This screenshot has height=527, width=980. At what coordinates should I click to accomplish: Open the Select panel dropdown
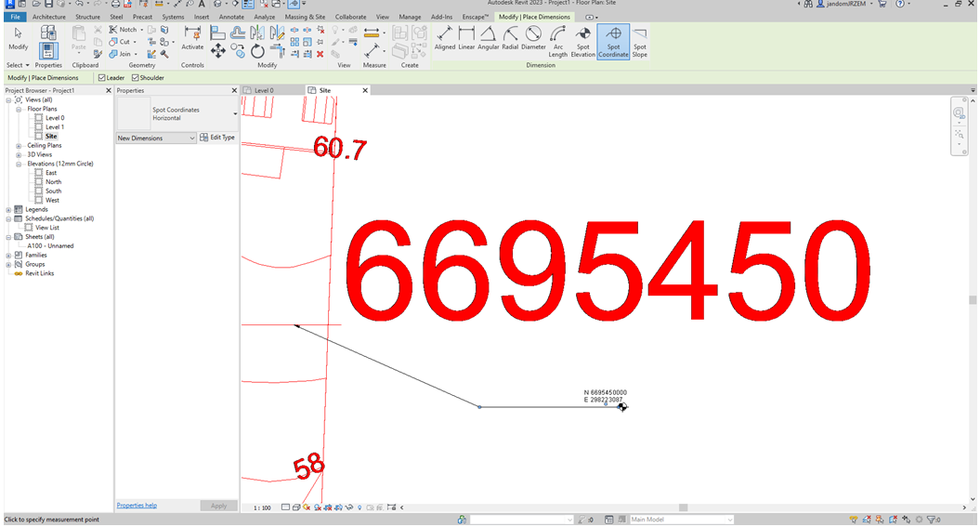click(18, 65)
